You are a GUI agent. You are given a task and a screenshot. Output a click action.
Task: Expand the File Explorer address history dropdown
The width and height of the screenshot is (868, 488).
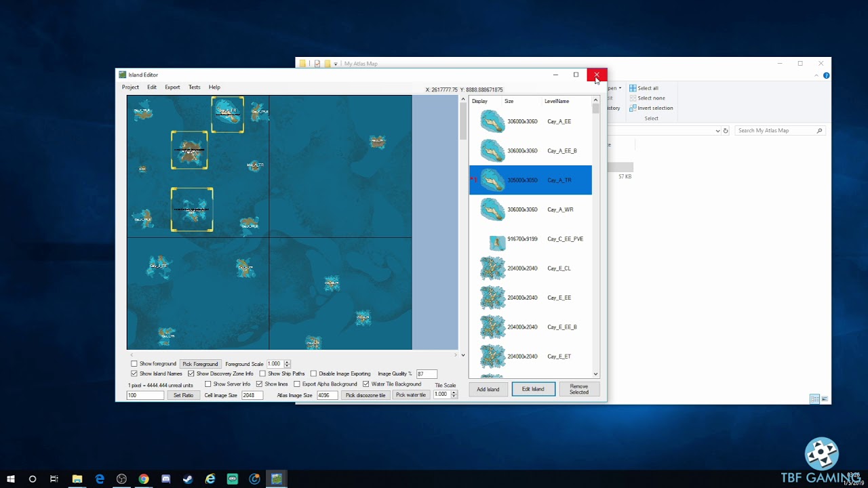pyautogui.click(x=717, y=131)
